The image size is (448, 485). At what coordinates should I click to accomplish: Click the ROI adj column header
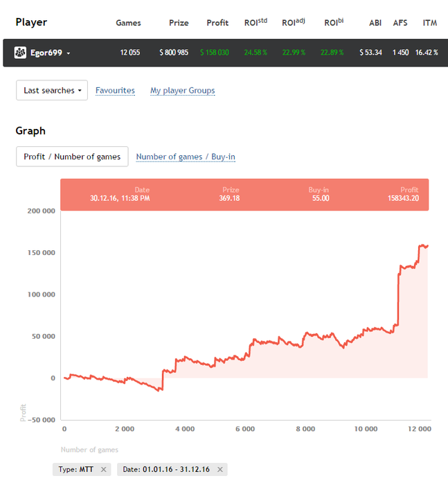293,22
